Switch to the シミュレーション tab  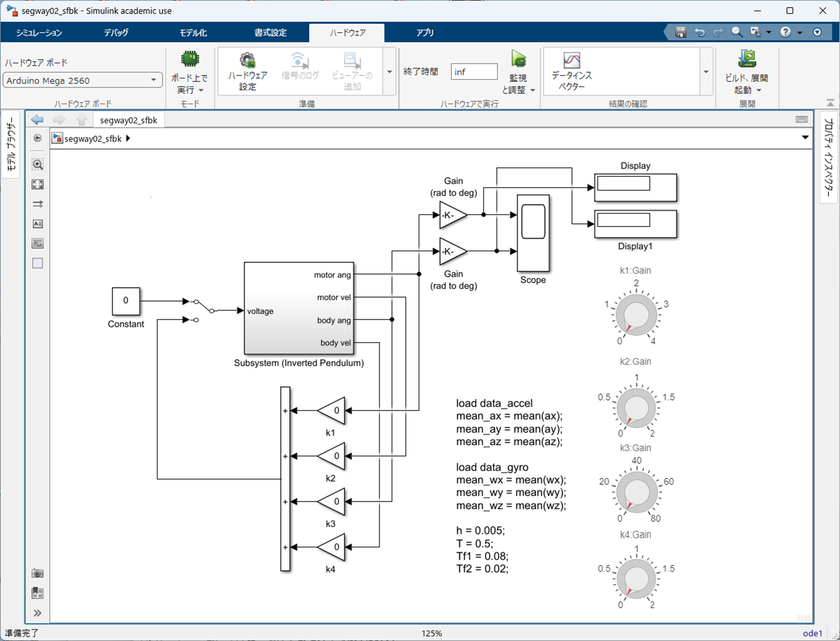(x=39, y=33)
